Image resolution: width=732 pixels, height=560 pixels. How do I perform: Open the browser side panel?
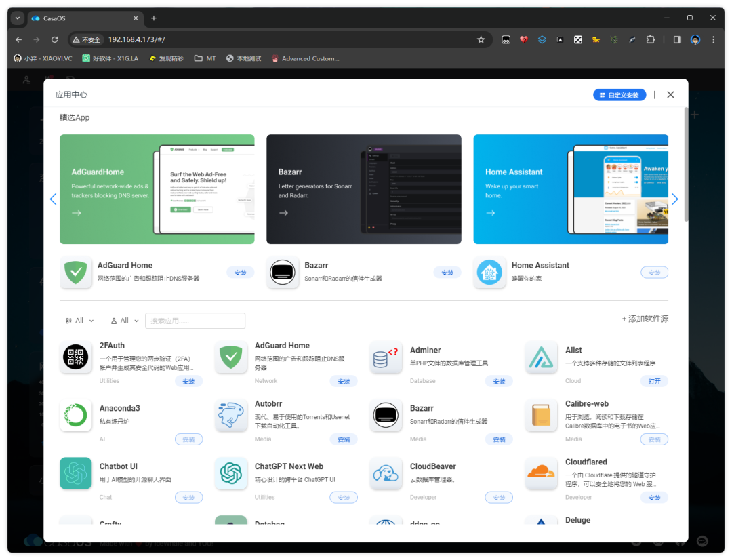(677, 40)
